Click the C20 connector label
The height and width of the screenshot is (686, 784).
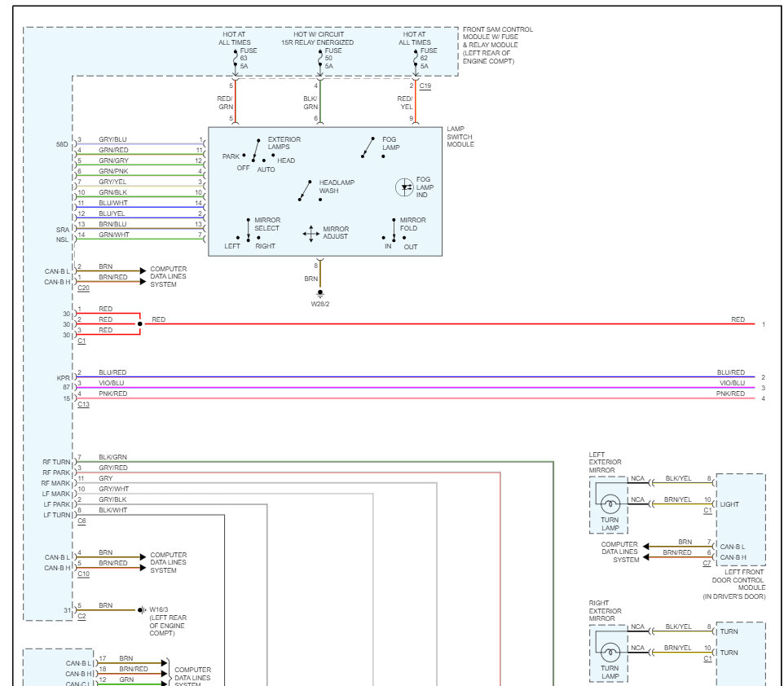pyautogui.click(x=83, y=288)
